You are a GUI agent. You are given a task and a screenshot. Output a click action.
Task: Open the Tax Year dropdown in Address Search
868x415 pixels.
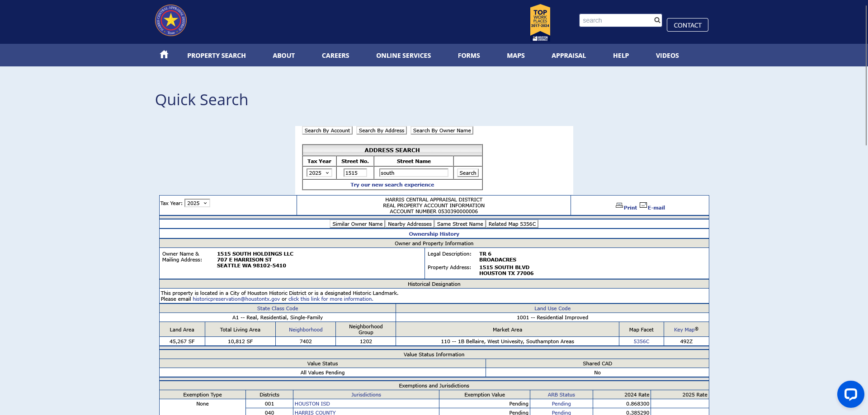point(319,173)
